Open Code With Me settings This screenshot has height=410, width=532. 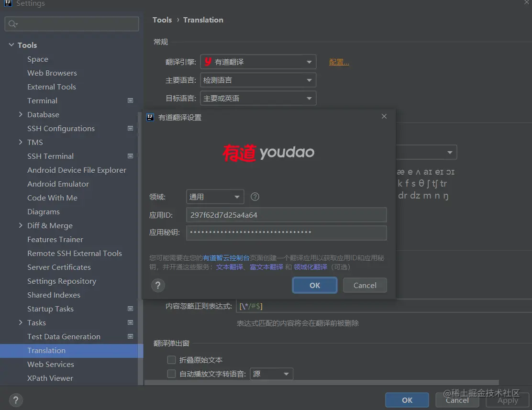point(52,198)
